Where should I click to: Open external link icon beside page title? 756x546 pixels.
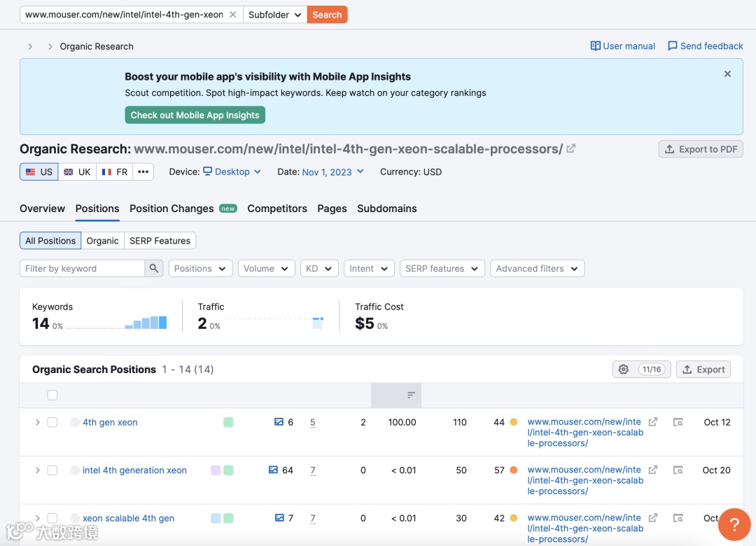[x=571, y=148]
